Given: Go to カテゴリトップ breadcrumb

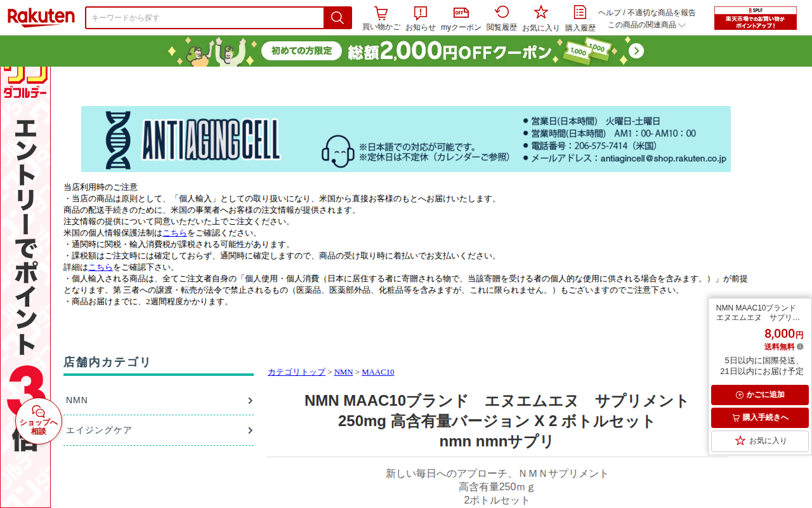Looking at the screenshot, I should (296, 372).
